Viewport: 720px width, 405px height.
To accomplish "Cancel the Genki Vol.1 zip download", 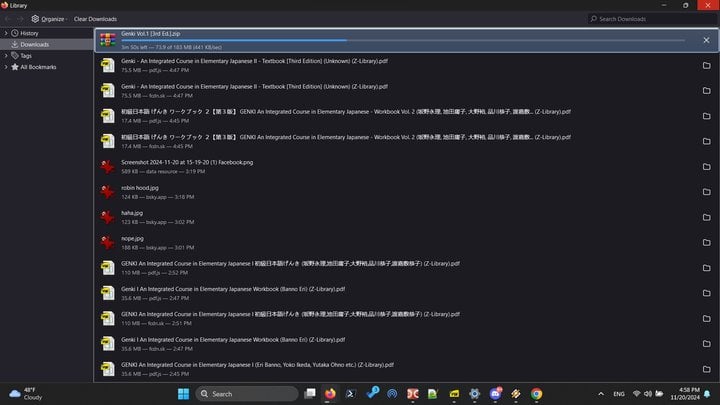I will click(706, 40).
